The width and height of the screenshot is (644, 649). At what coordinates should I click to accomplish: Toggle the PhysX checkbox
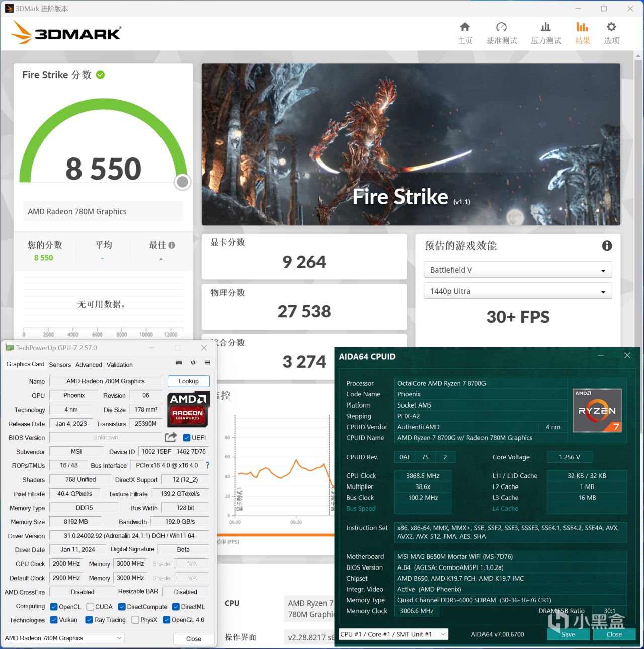[135, 620]
